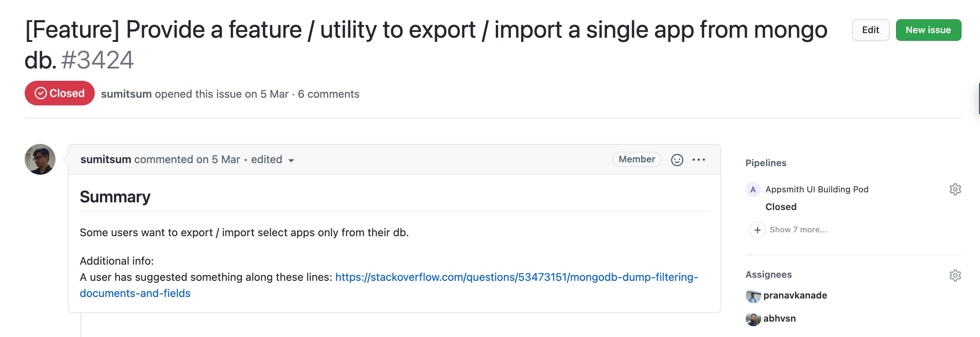Viewport: 980px width, 337px height.
Task: Click the abhvsn assignee name
Action: coord(779,319)
